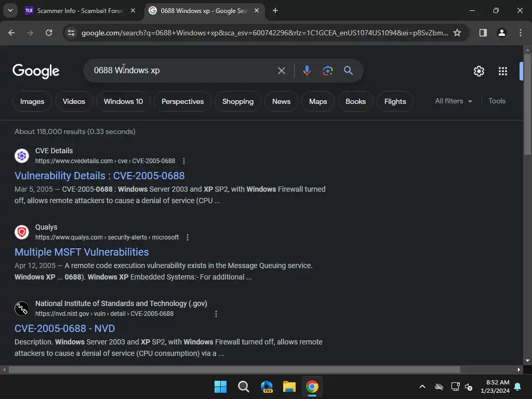This screenshot has height=399, width=532.
Task: Click the CVE Details site name
Action: point(54,151)
